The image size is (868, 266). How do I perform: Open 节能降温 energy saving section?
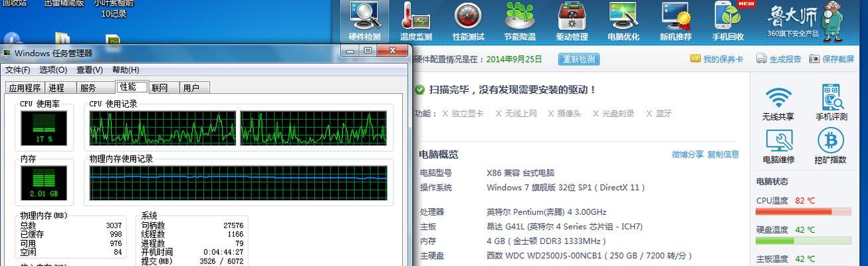click(520, 22)
